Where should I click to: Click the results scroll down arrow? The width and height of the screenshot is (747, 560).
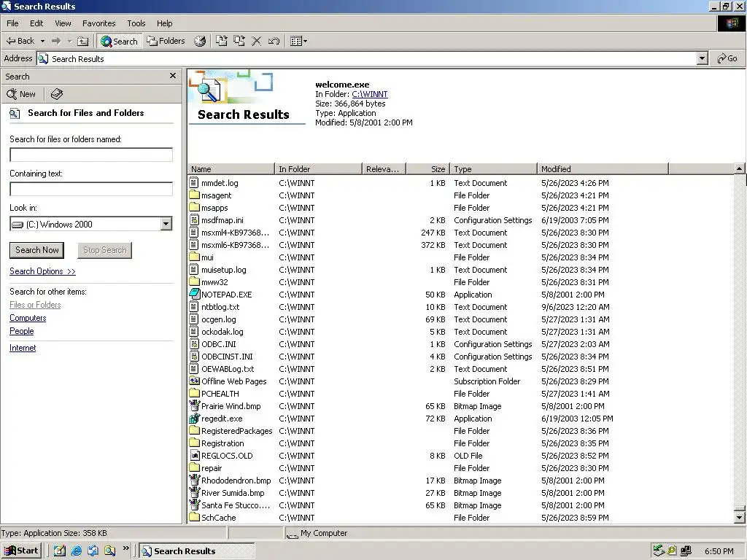click(740, 518)
